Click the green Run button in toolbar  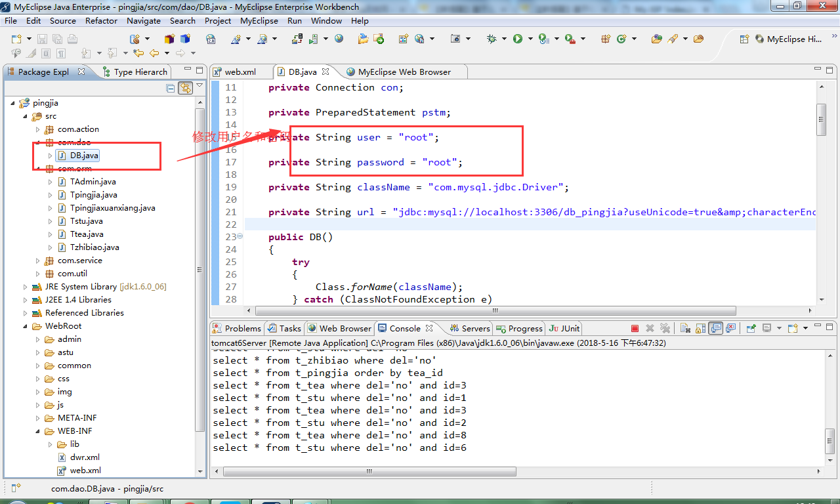(518, 39)
